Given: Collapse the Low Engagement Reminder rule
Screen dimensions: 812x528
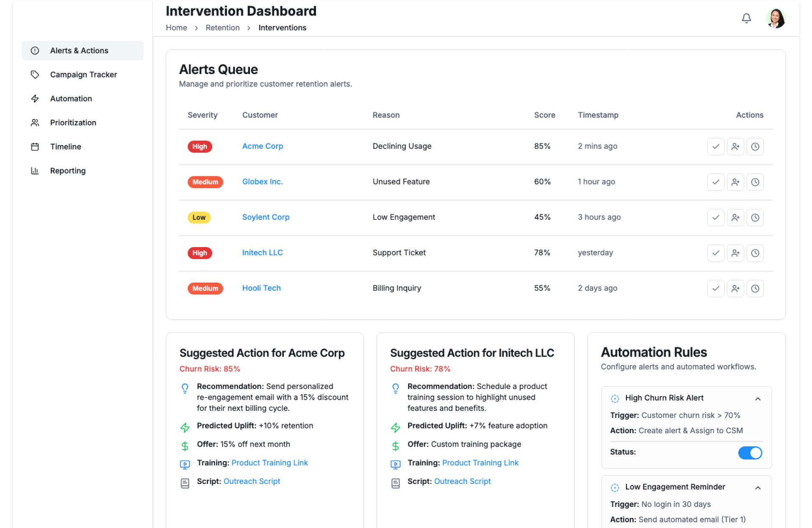Looking at the screenshot, I should point(758,487).
